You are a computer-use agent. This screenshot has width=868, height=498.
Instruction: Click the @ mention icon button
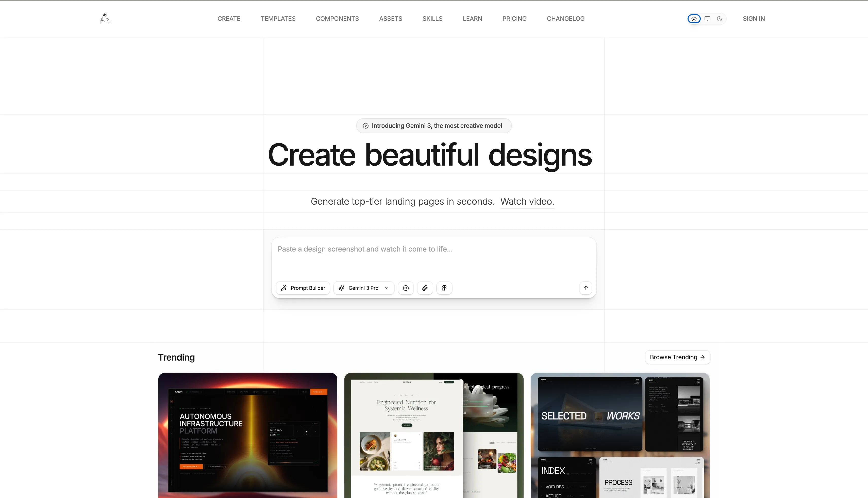click(406, 288)
